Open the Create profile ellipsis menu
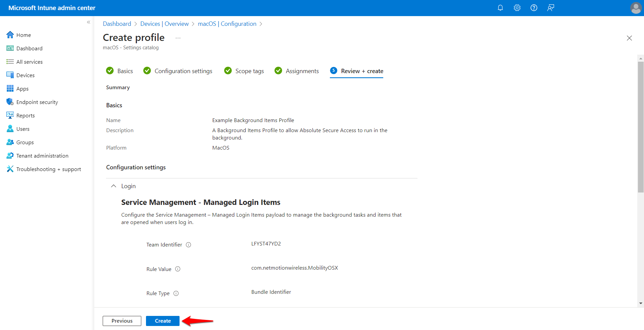 coord(178,38)
